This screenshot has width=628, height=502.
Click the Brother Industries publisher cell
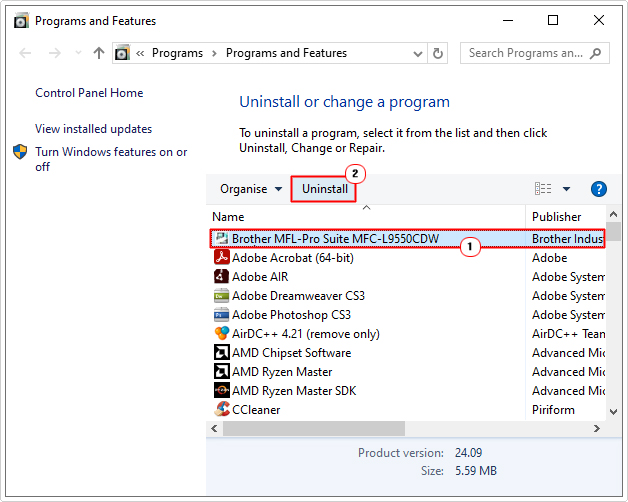click(568, 239)
